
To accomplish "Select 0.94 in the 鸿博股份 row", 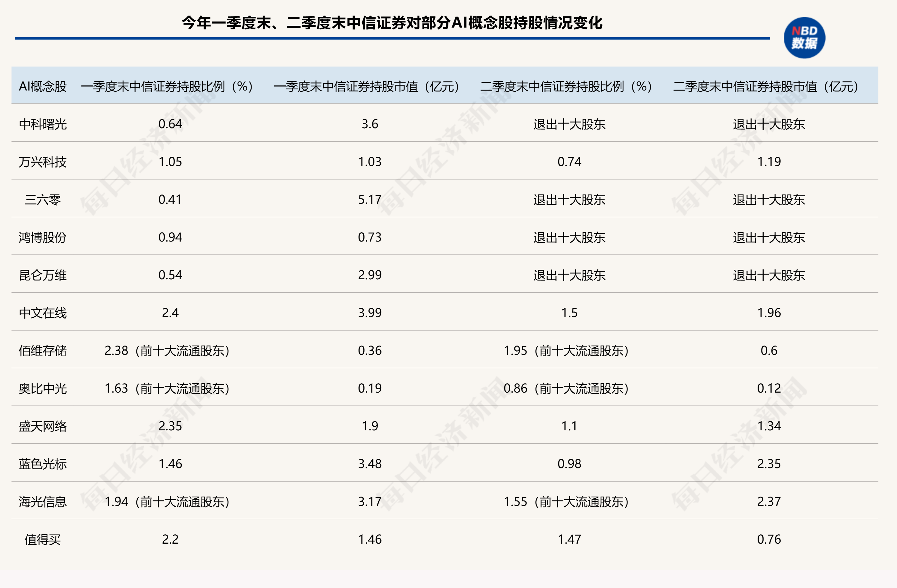I will pos(170,237).
